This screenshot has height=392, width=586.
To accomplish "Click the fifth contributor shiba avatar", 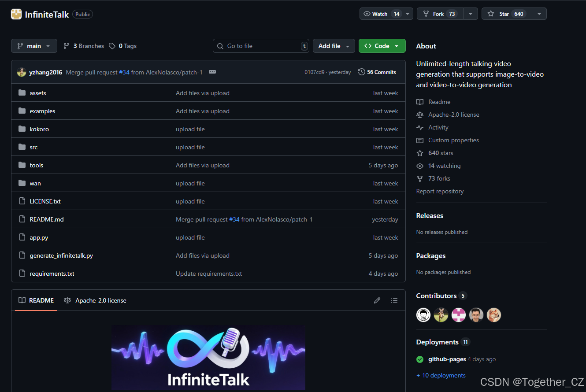I will click(x=494, y=315).
